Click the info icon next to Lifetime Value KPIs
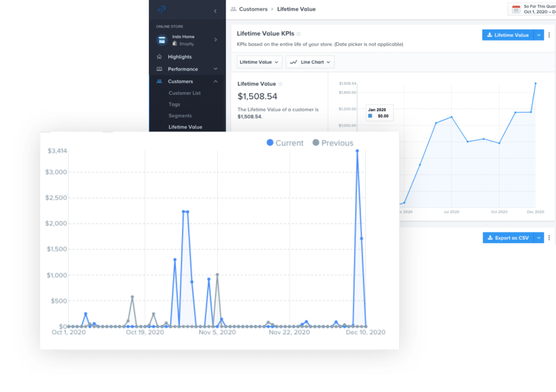Image resolution: width=556 pixels, height=392 pixels. (x=298, y=33)
